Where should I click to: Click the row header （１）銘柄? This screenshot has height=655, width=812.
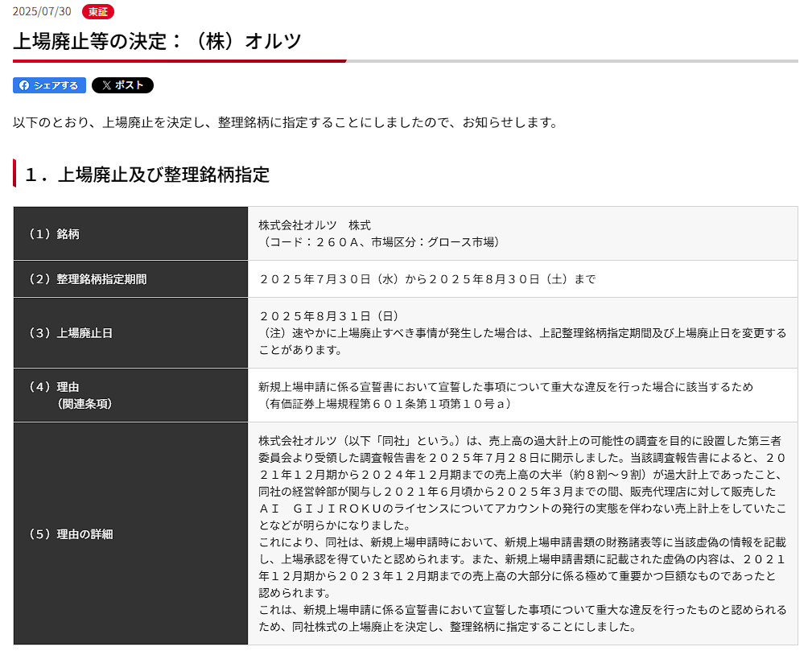tap(130, 233)
